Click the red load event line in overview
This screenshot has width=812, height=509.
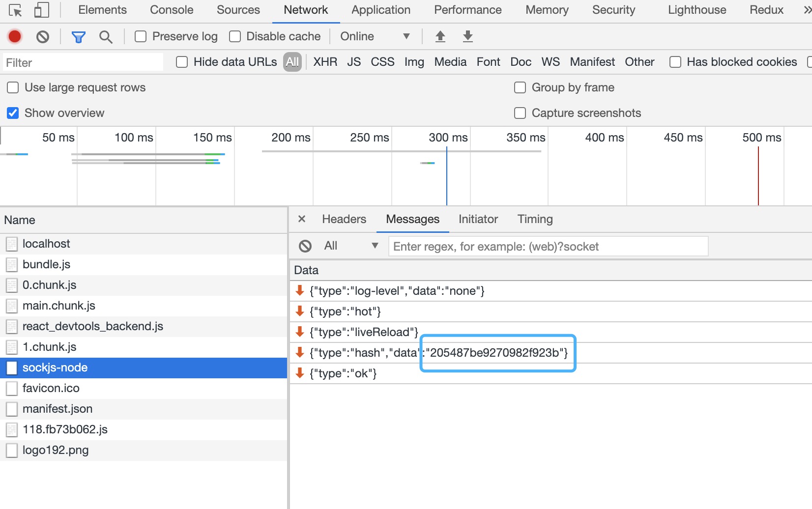758,176
